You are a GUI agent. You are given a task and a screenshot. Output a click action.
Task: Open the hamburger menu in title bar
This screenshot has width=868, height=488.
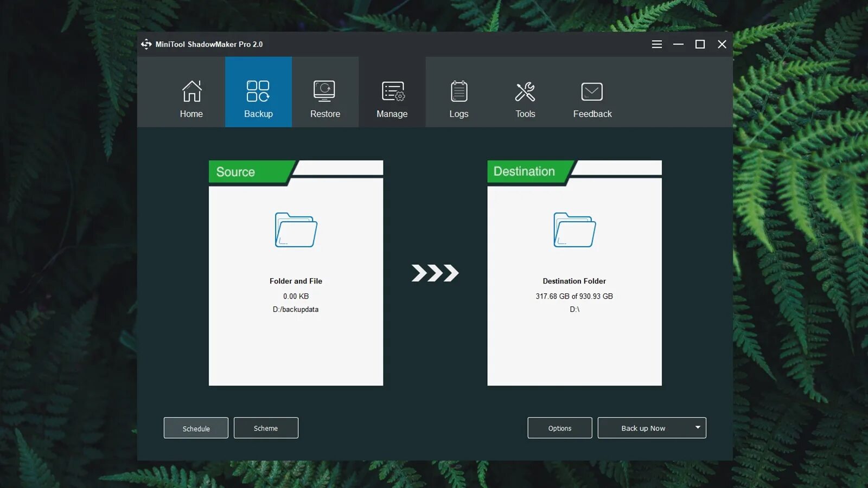tap(656, 44)
